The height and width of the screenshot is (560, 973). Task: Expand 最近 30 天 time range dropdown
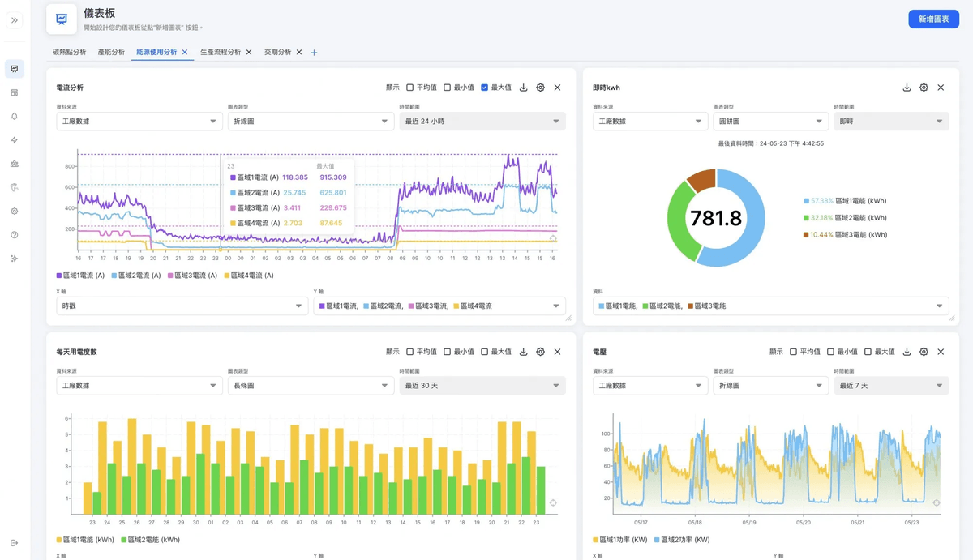[482, 386]
